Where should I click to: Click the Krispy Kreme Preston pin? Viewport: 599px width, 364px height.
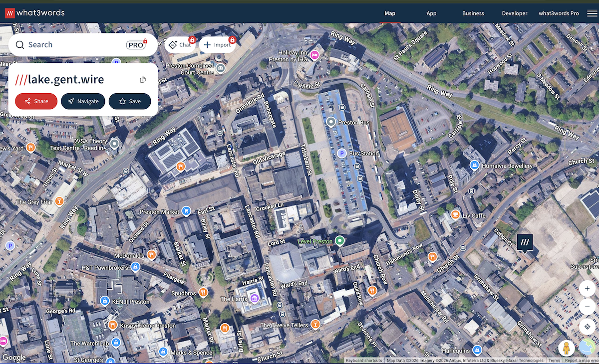(112, 325)
